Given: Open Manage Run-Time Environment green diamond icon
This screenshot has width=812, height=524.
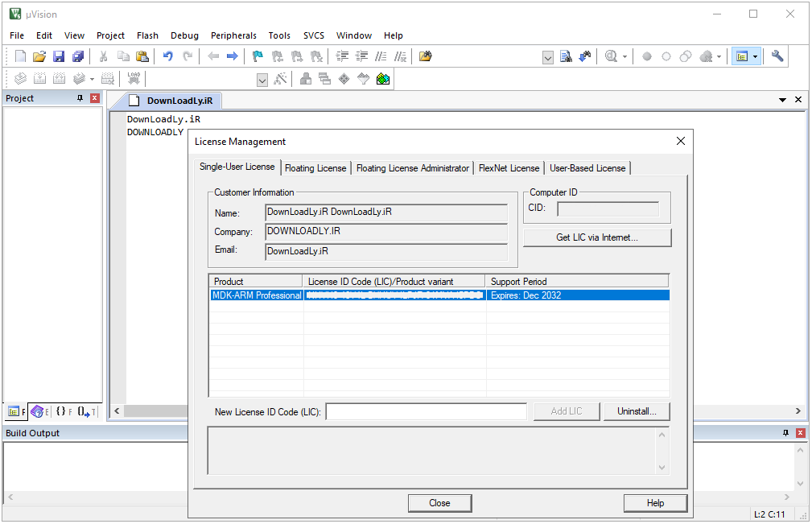Looking at the screenshot, I should point(344,79).
